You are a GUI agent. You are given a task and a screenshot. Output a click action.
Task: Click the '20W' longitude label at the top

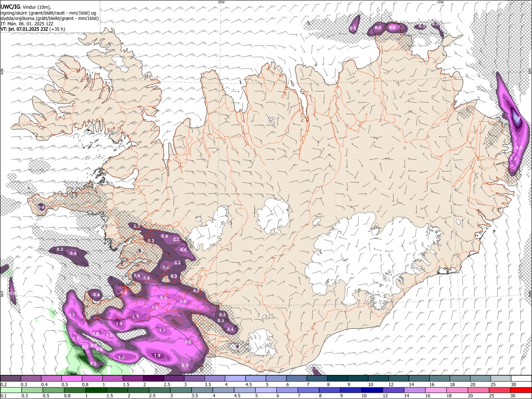click(x=222, y=2)
